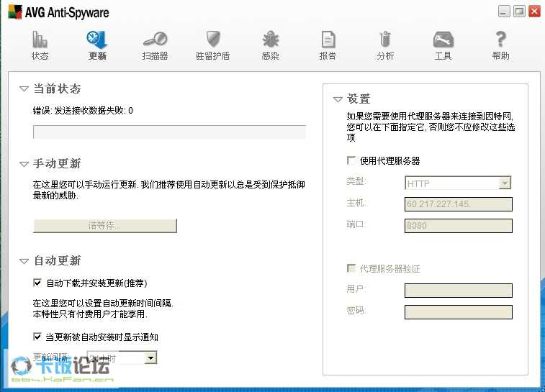The width and height of the screenshot is (545, 392).
Task: Click the error text 错误: 发送接收数据失败: 0
Action: 83,111
